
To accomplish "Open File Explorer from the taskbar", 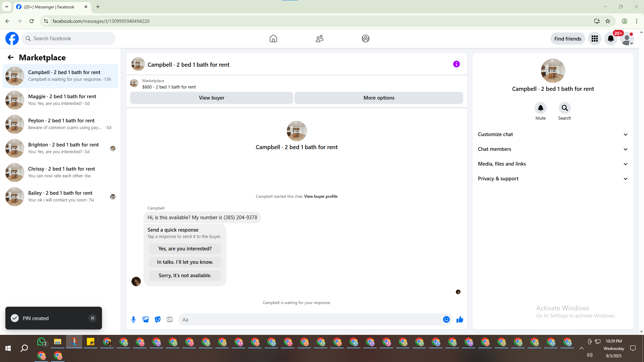I will pos(58,342).
